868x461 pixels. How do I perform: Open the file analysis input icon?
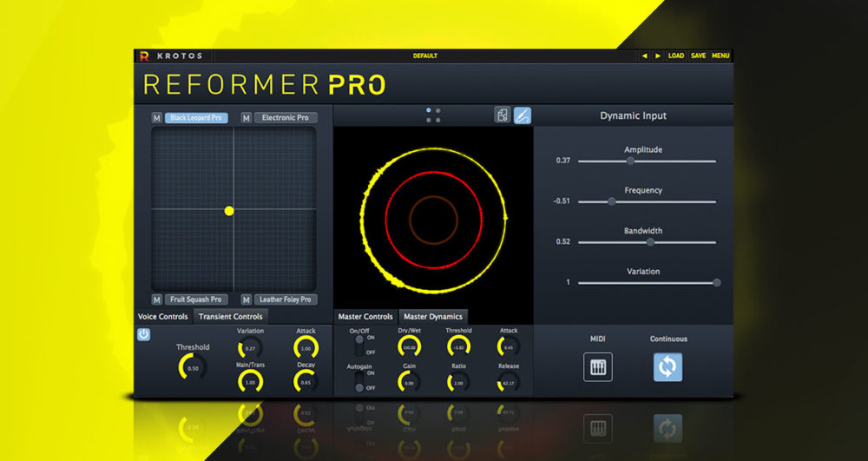pyautogui.click(x=502, y=115)
